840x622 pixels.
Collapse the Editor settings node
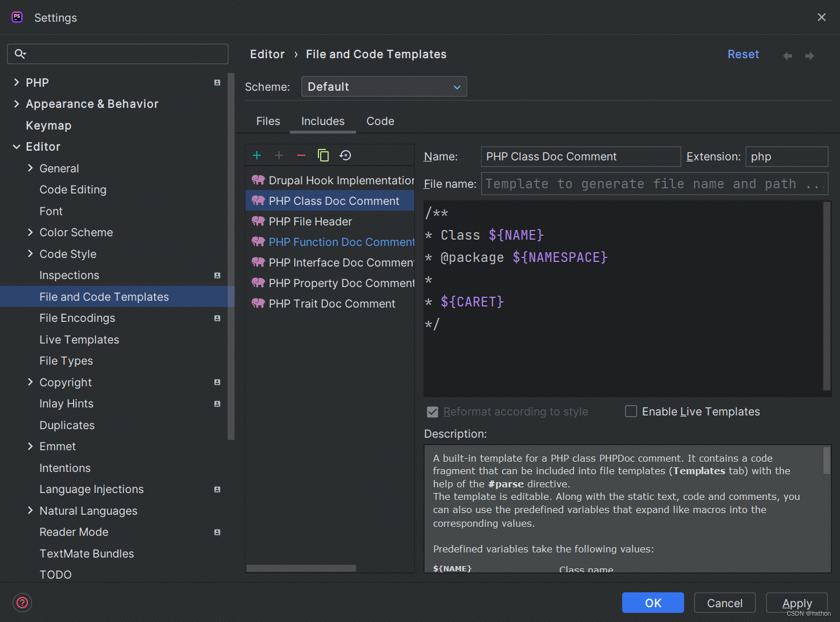(x=17, y=147)
